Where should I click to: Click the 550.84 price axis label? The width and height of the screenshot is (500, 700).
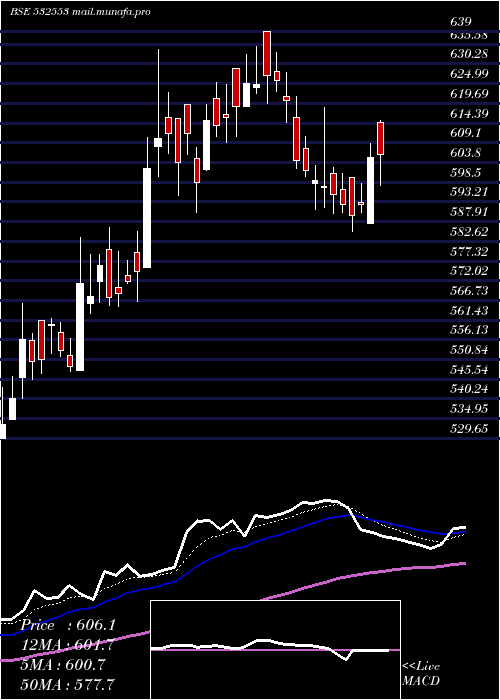pos(469,350)
